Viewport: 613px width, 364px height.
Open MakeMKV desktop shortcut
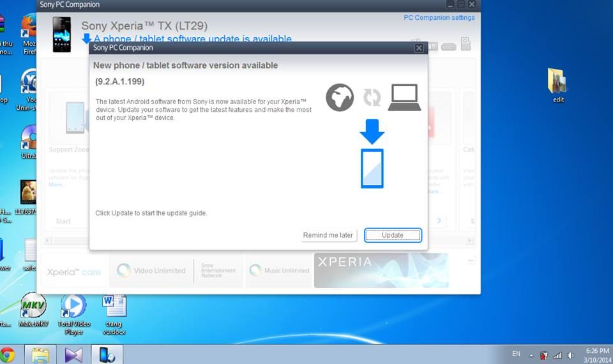point(33,310)
